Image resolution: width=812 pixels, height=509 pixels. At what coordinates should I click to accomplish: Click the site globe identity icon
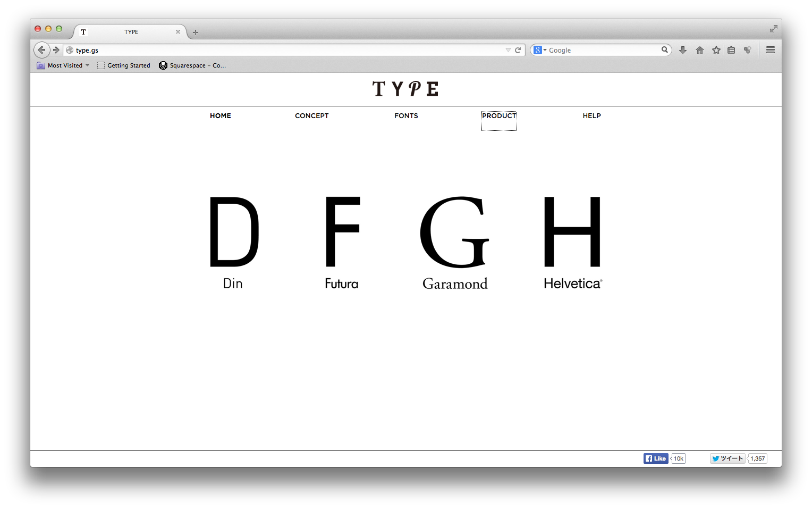click(70, 50)
